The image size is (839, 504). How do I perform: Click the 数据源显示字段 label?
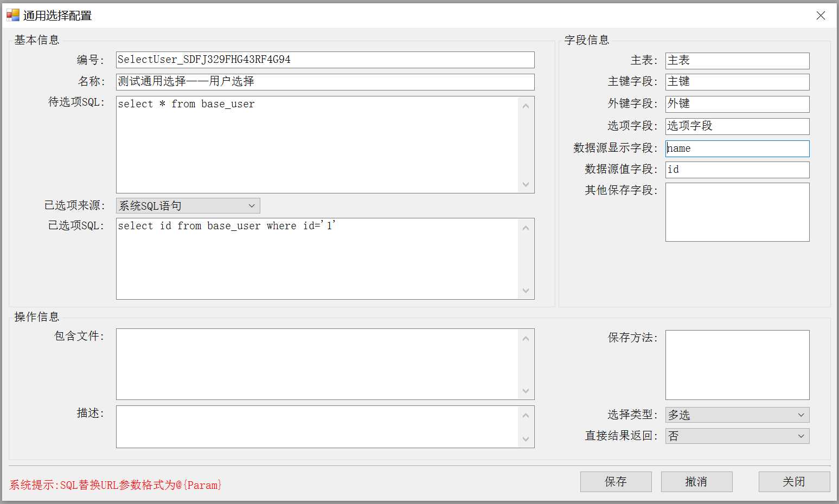[x=615, y=148]
